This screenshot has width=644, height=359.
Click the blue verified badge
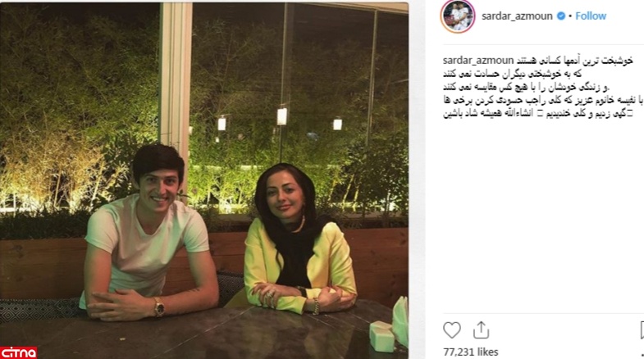(560, 16)
